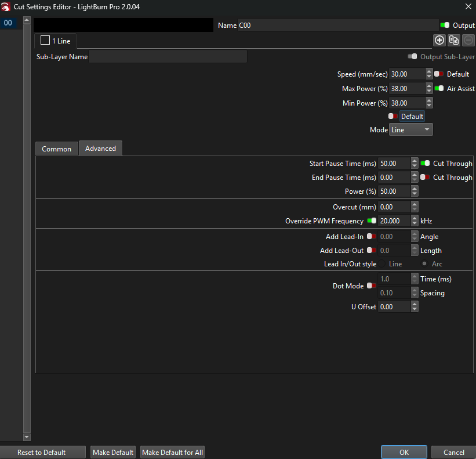Switch to the Common tab
Screen dimensions: 476x459
[56, 149]
